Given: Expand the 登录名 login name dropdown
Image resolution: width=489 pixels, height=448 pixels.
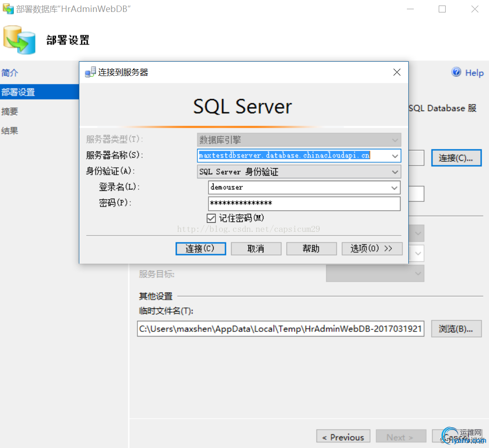Looking at the screenshot, I should coord(394,188).
